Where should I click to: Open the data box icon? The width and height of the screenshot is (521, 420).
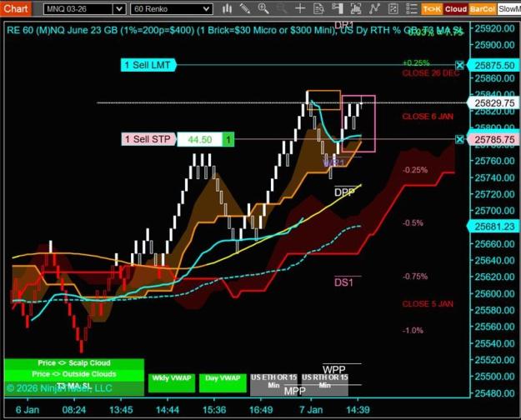[318, 8]
